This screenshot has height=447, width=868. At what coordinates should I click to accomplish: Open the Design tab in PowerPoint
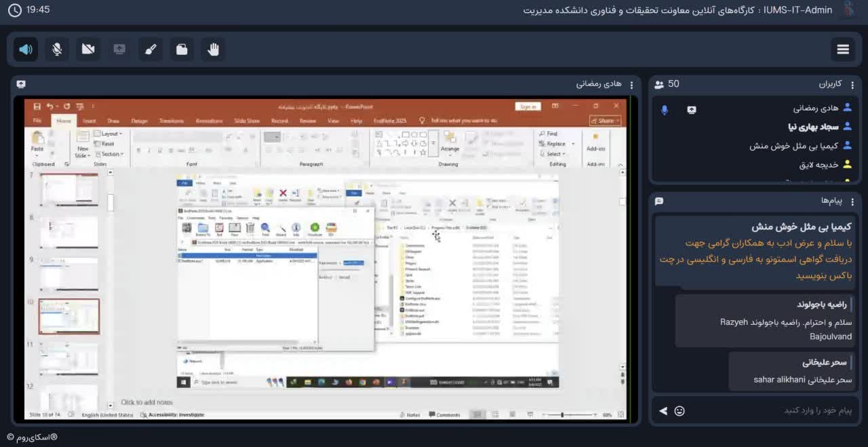click(139, 121)
